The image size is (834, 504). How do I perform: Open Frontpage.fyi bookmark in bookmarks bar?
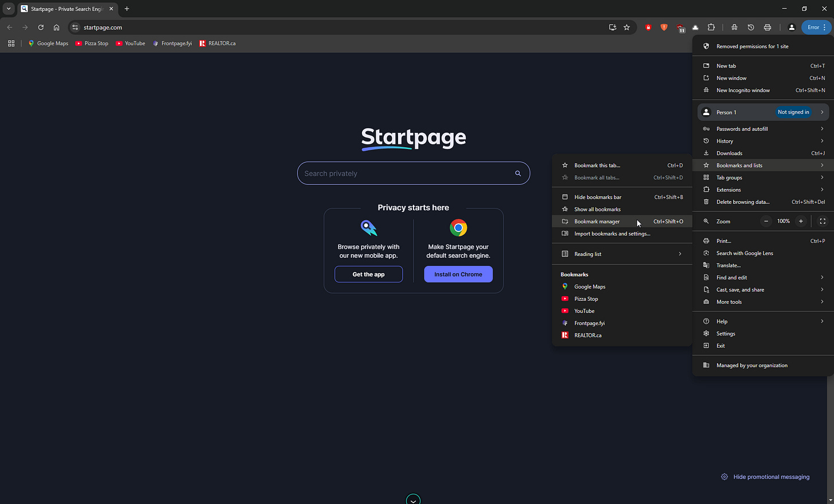click(x=172, y=43)
